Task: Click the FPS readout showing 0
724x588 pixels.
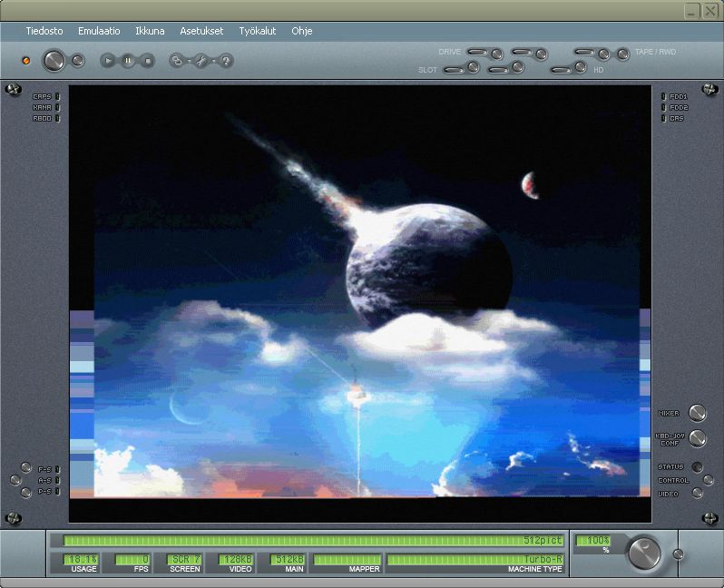Action: tap(132, 559)
